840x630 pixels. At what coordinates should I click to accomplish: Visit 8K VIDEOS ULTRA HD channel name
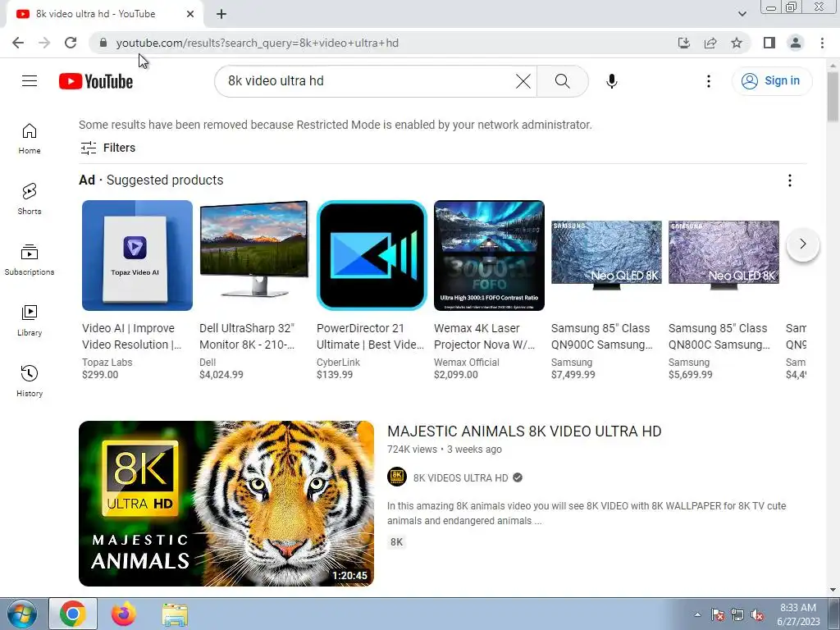[x=461, y=478]
